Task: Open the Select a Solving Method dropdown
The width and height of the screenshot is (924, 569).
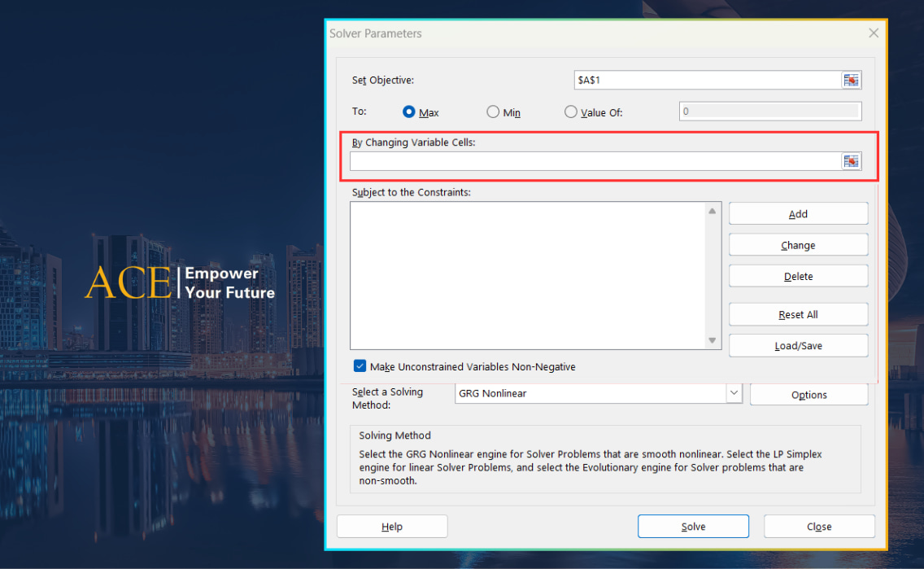Action: (734, 393)
